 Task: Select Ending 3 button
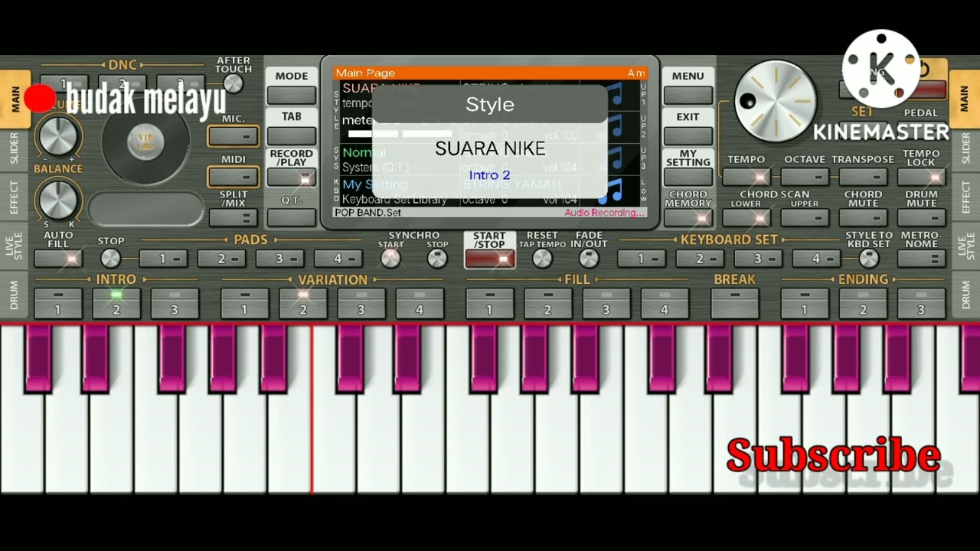pos(921,303)
